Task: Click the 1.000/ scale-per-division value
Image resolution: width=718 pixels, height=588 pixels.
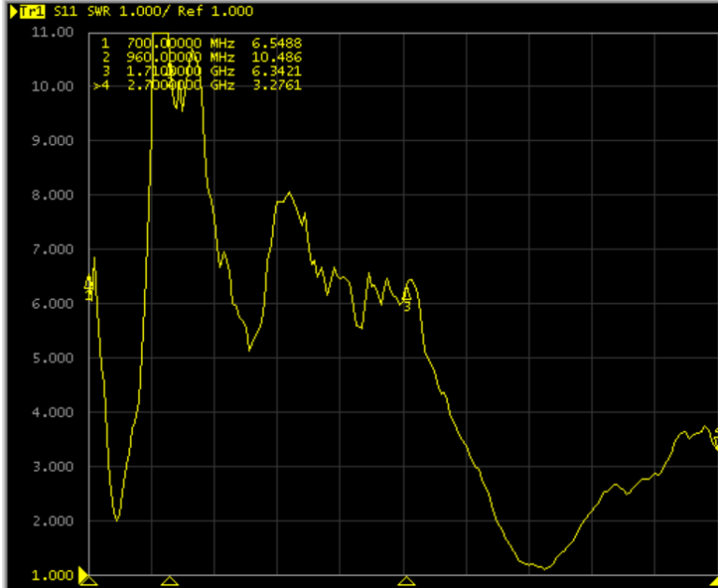Action: [x=145, y=11]
